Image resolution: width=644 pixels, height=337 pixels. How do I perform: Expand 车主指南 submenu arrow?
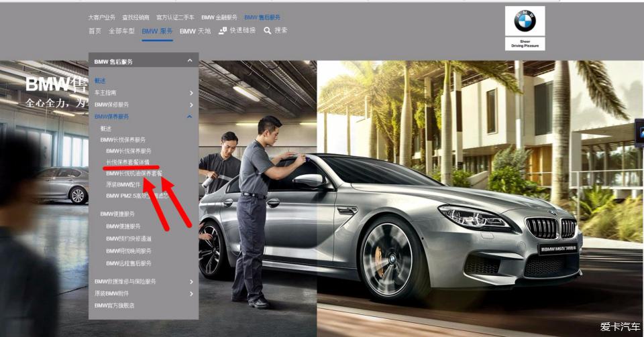pyautogui.click(x=191, y=93)
